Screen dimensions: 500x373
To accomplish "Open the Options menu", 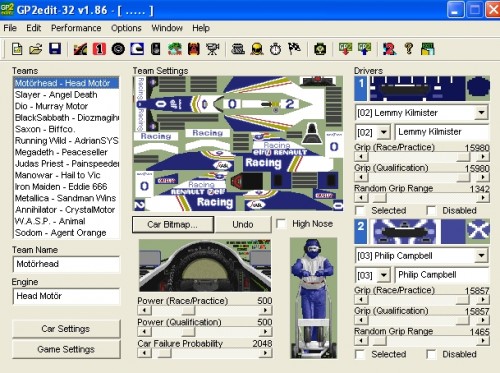I will (x=126, y=28).
